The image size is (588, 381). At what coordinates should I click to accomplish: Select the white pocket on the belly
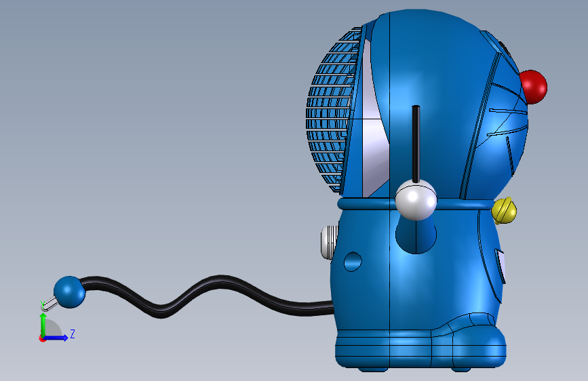point(501,266)
